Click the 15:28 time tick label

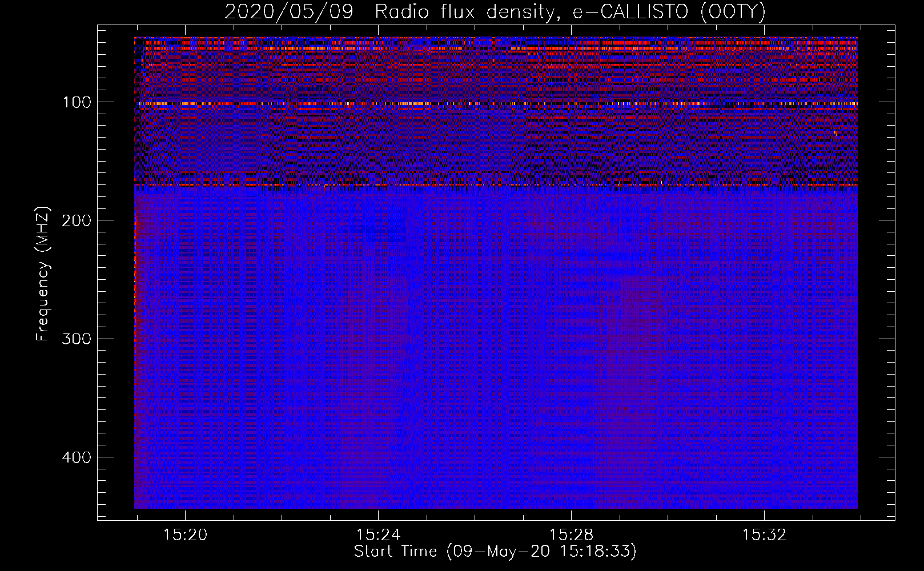point(571,535)
